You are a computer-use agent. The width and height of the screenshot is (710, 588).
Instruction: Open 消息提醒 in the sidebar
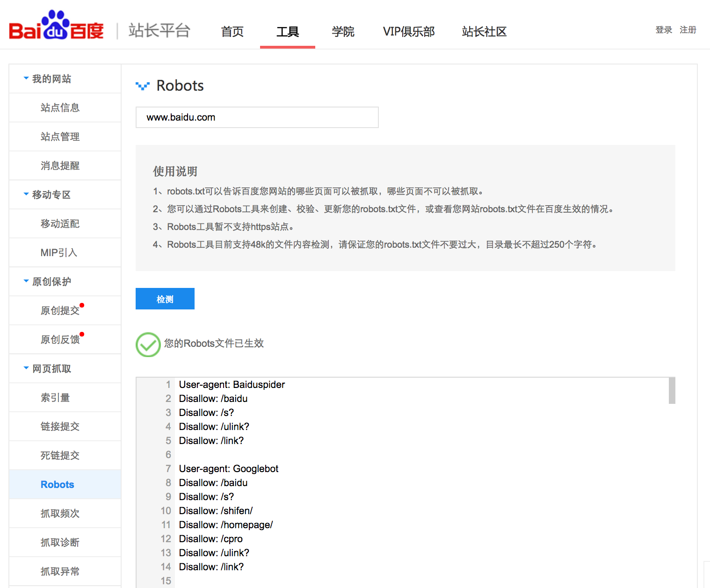tap(65, 165)
